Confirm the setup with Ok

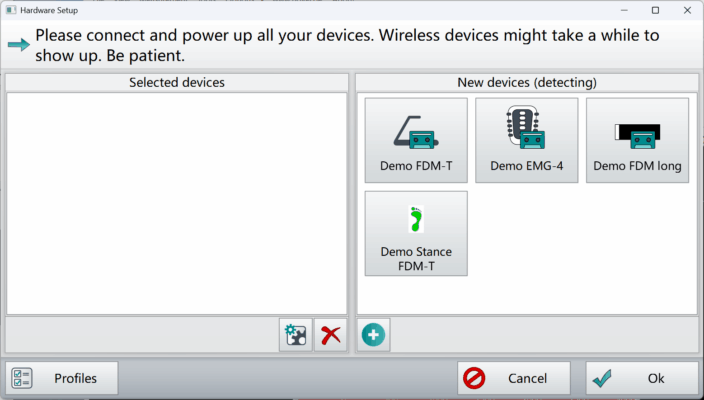641,378
